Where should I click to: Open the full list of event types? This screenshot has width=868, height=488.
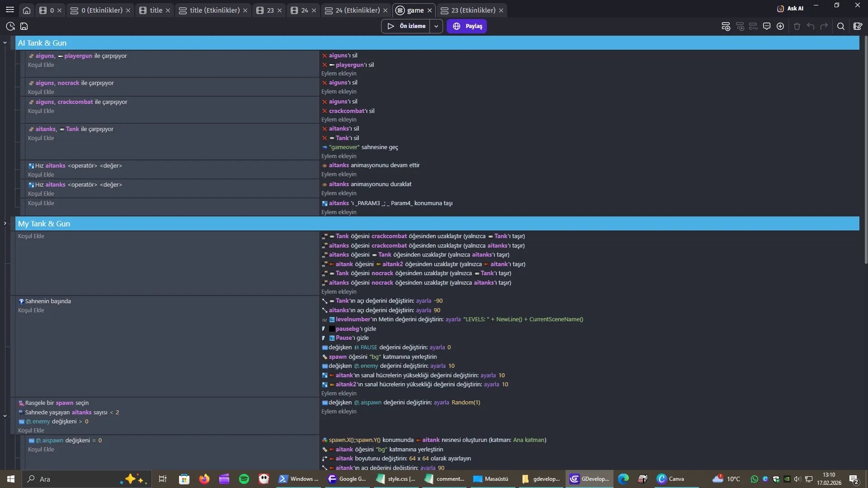tap(781, 26)
